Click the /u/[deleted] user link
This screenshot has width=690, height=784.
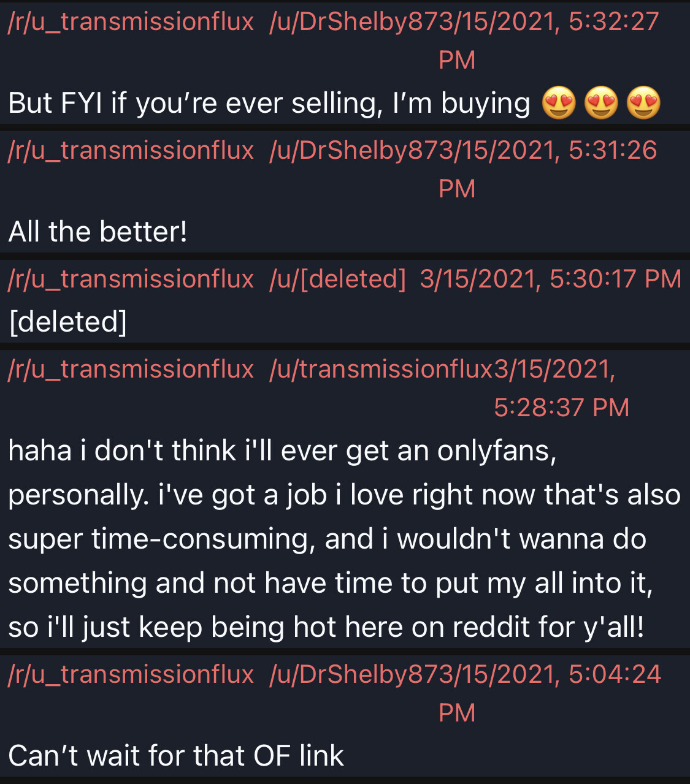337,280
